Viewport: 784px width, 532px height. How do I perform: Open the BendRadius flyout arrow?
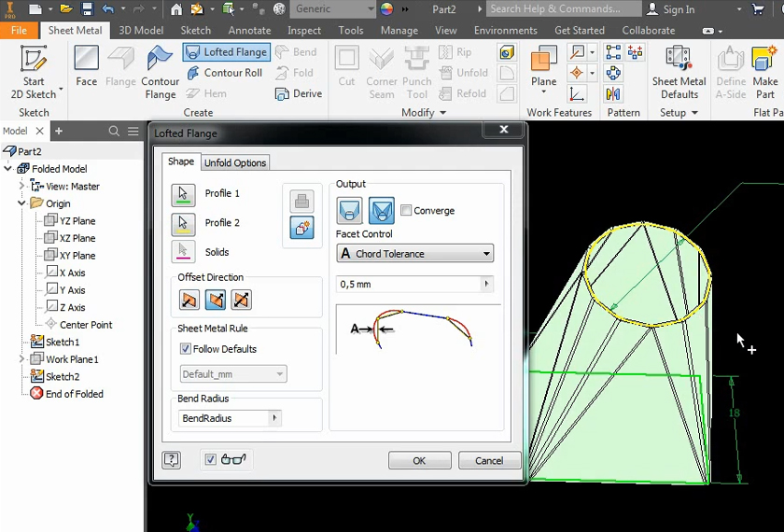point(274,418)
